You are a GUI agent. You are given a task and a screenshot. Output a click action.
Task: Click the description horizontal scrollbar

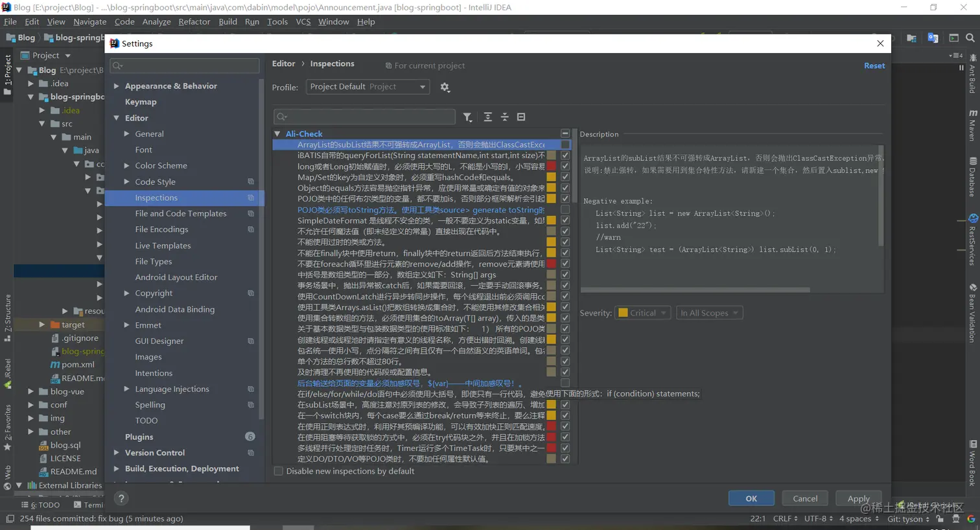pos(695,290)
